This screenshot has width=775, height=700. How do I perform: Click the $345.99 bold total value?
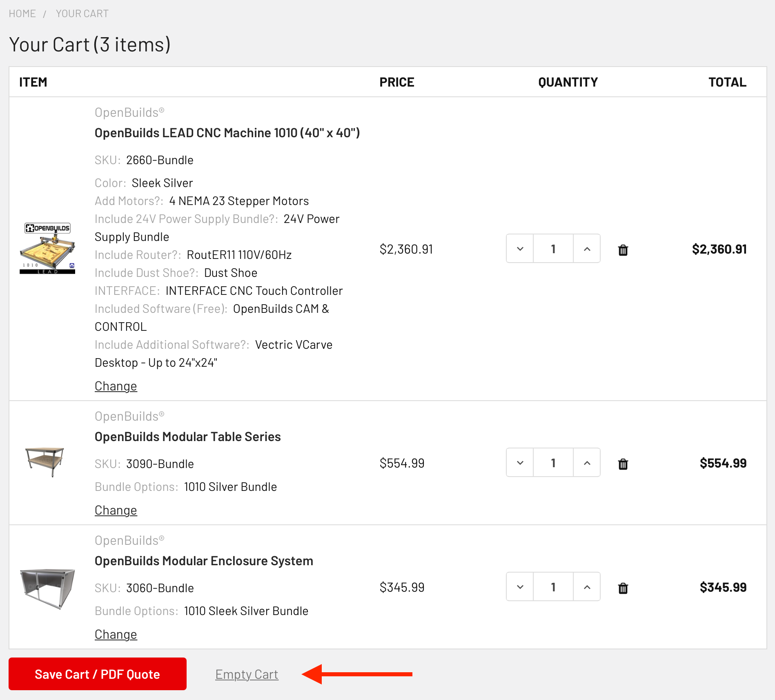point(723,587)
